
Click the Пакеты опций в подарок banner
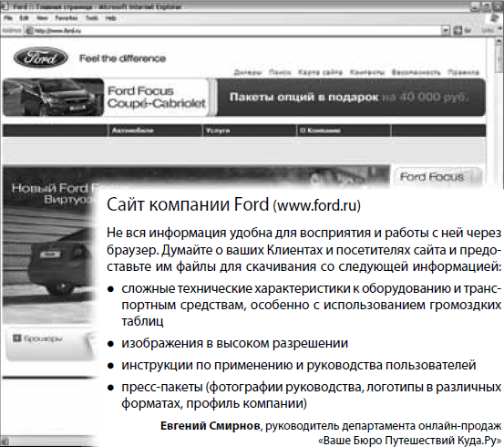[351, 98]
